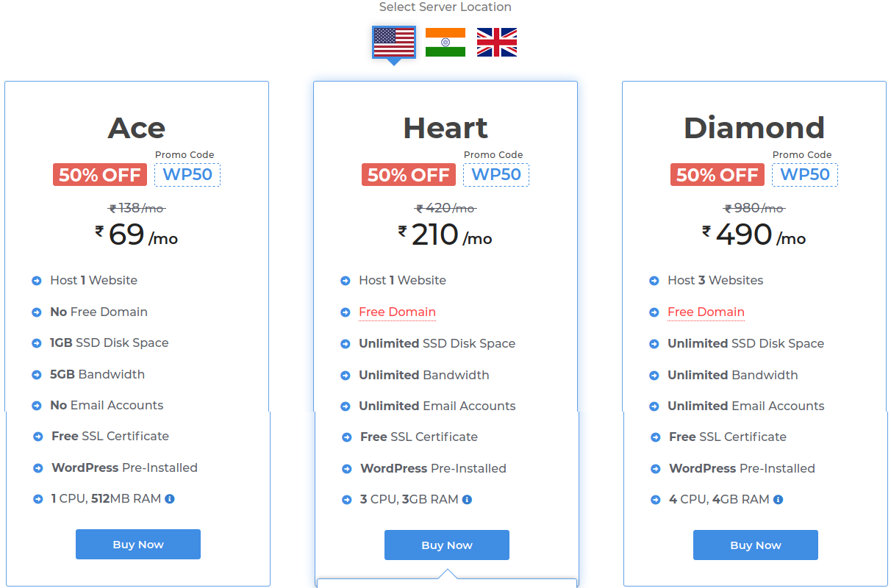891x588 pixels.
Task: Select the United States server location flag
Action: click(x=393, y=42)
